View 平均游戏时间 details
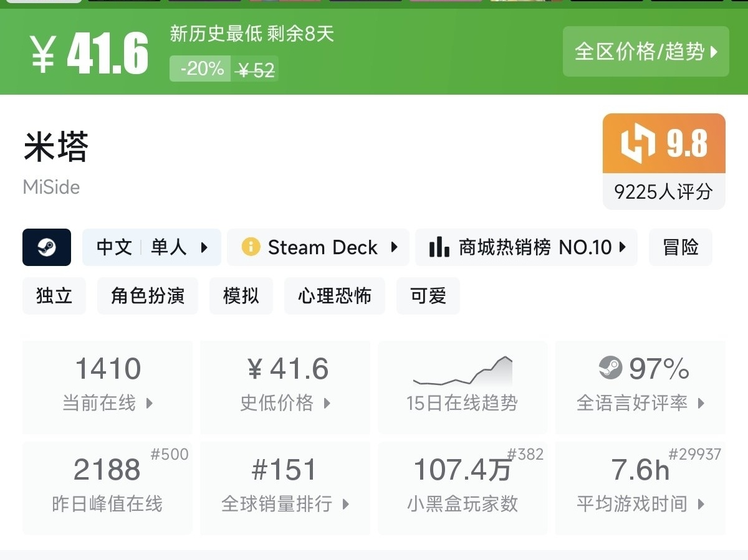 point(640,488)
